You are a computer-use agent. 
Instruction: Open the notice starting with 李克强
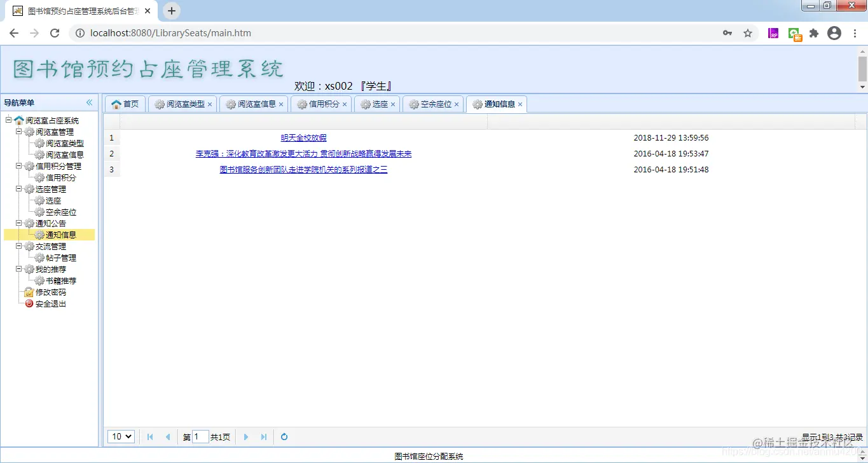303,154
